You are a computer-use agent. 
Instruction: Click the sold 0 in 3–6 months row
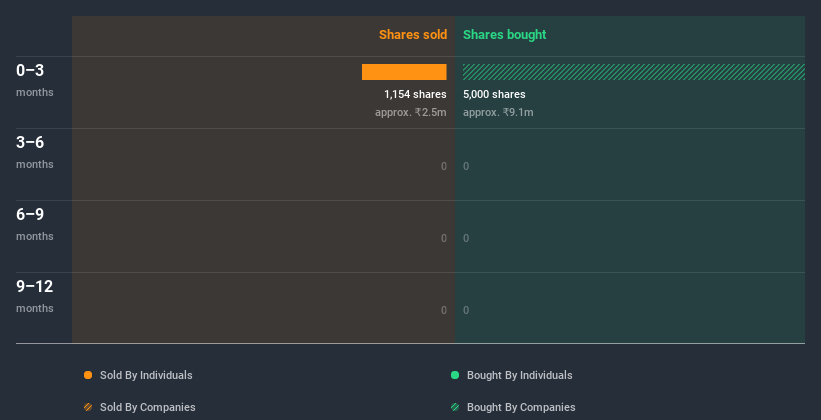(444, 167)
